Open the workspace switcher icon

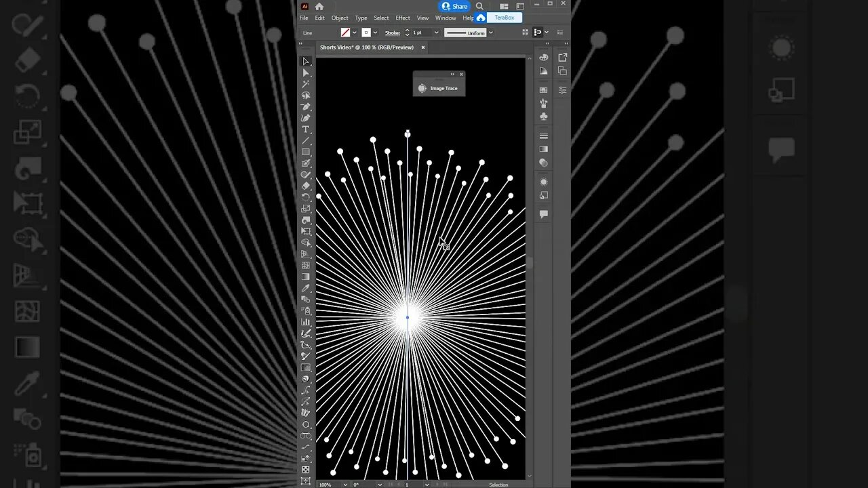point(520,6)
